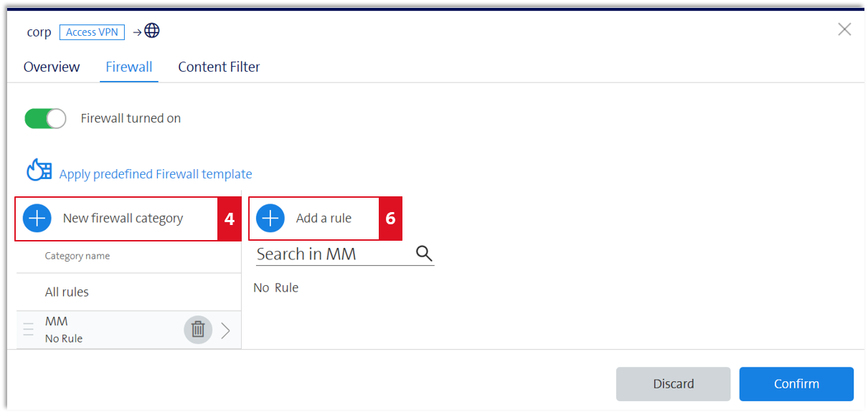Discard the firewall changes

[x=673, y=384]
